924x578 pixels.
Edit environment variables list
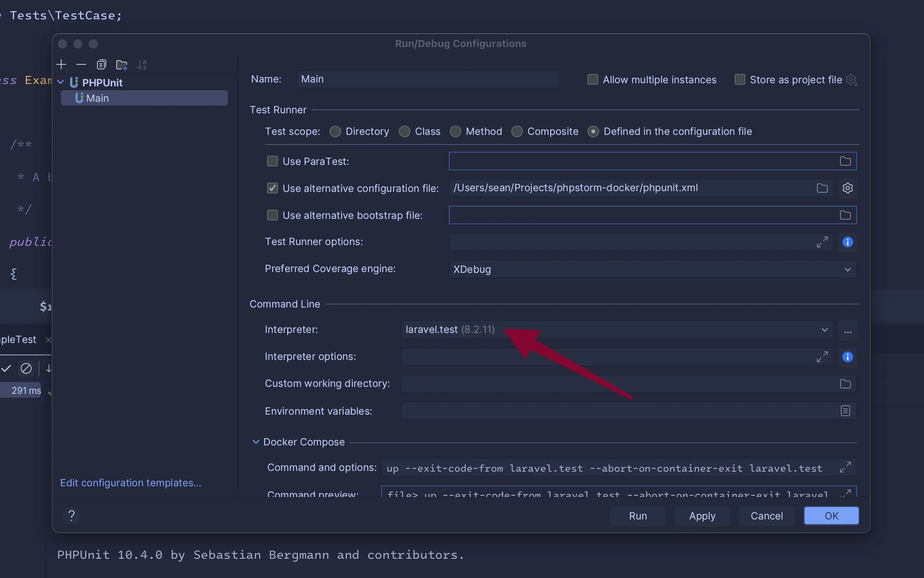[845, 411]
